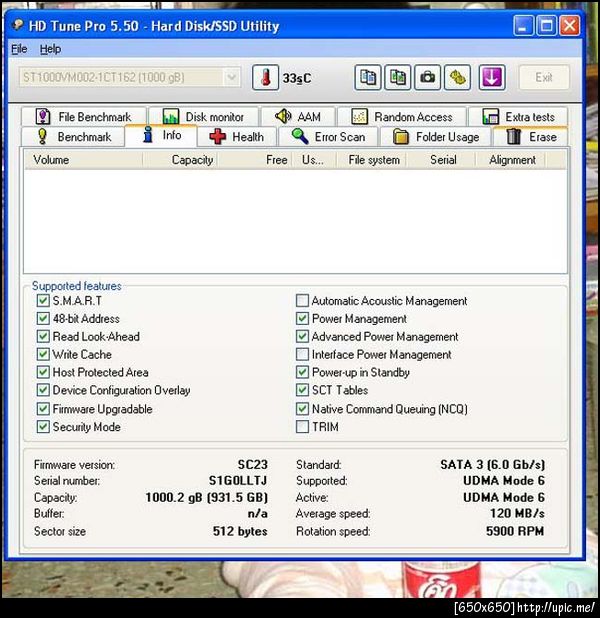Switch to the AAM tab
Image resolution: width=600 pixels, height=618 pixels.
tap(298, 117)
